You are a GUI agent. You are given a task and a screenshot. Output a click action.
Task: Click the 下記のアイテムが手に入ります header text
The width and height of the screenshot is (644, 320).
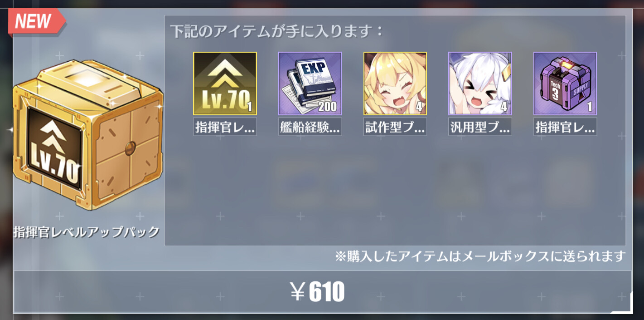click(x=277, y=31)
